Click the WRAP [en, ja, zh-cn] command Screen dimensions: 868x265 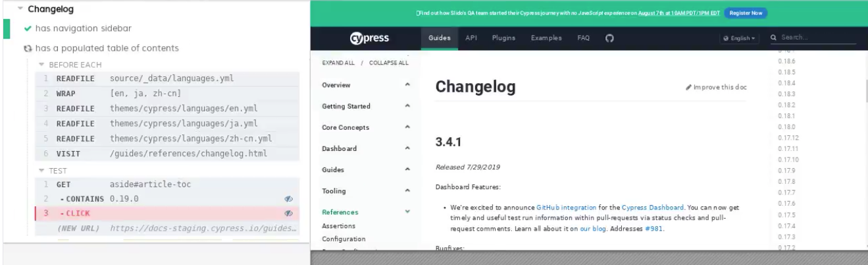[x=167, y=94]
